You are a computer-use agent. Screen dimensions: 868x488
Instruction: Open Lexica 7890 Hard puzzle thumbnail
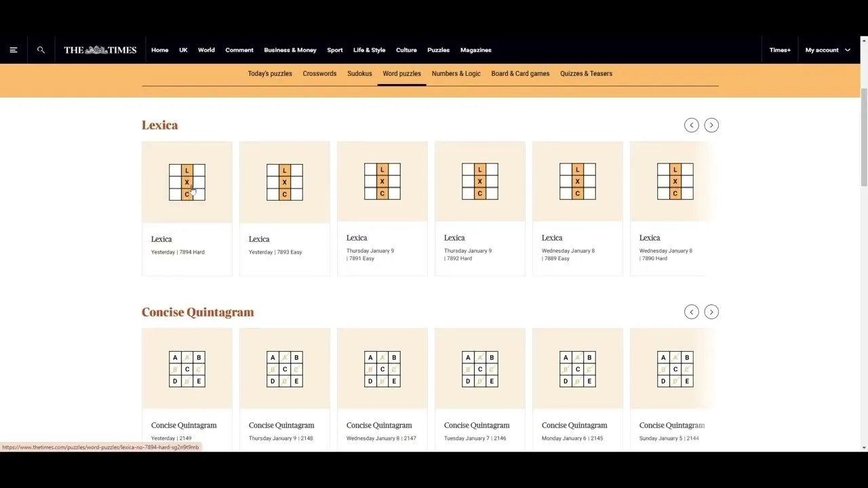click(673, 181)
